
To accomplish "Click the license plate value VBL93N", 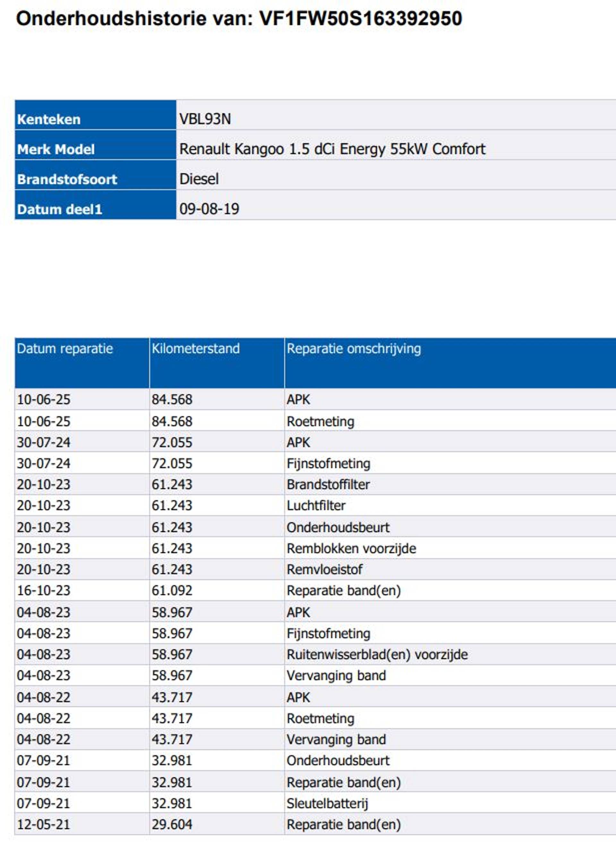I will click(x=205, y=119).
